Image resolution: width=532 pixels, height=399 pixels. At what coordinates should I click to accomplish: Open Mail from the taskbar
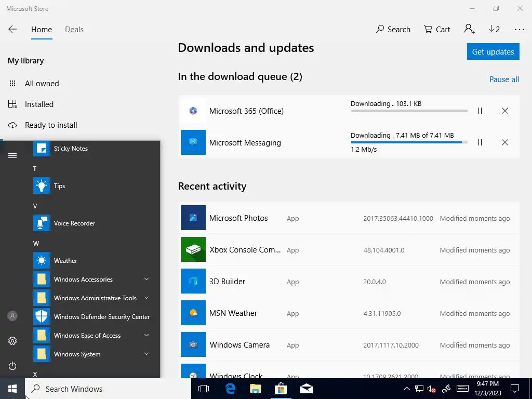tap(307, 389)
